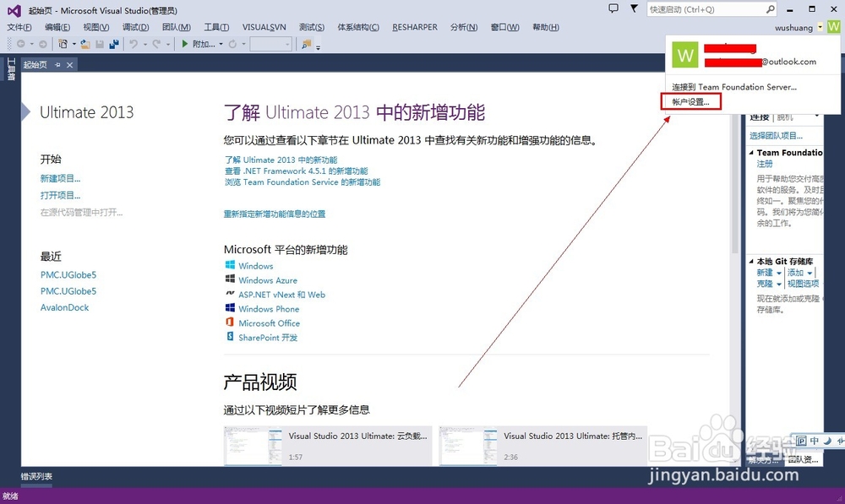The image size is (845, 504).
Task: Open the New Project dropdown arrow
Action: point(74,44)
